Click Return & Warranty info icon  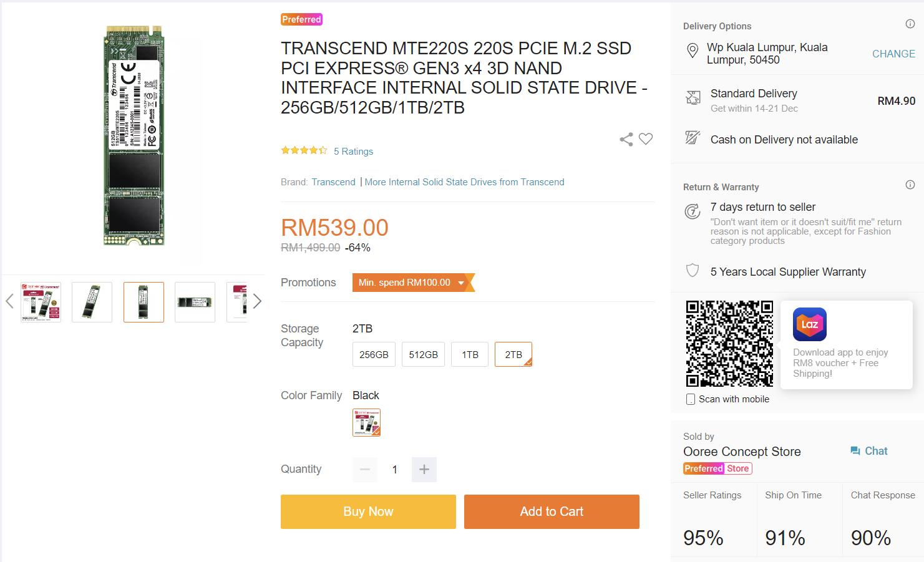(910, 185)
